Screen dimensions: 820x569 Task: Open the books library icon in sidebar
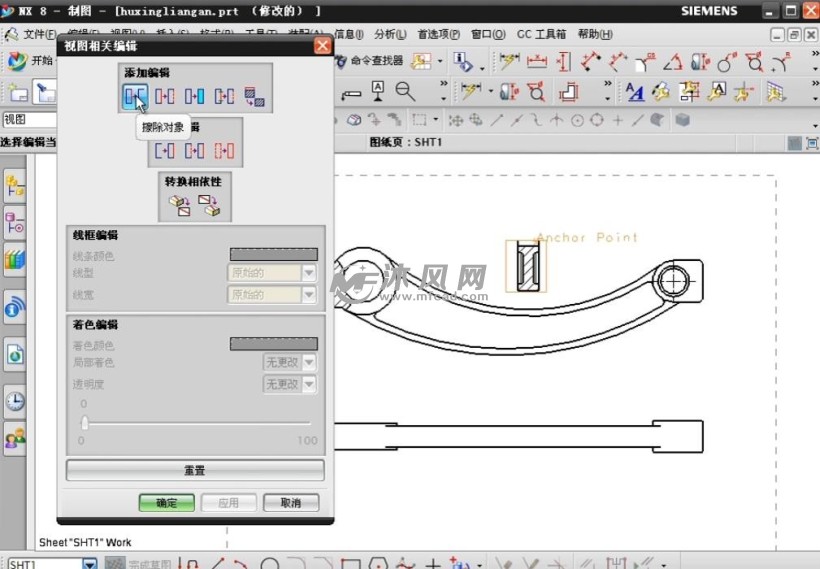15,260
